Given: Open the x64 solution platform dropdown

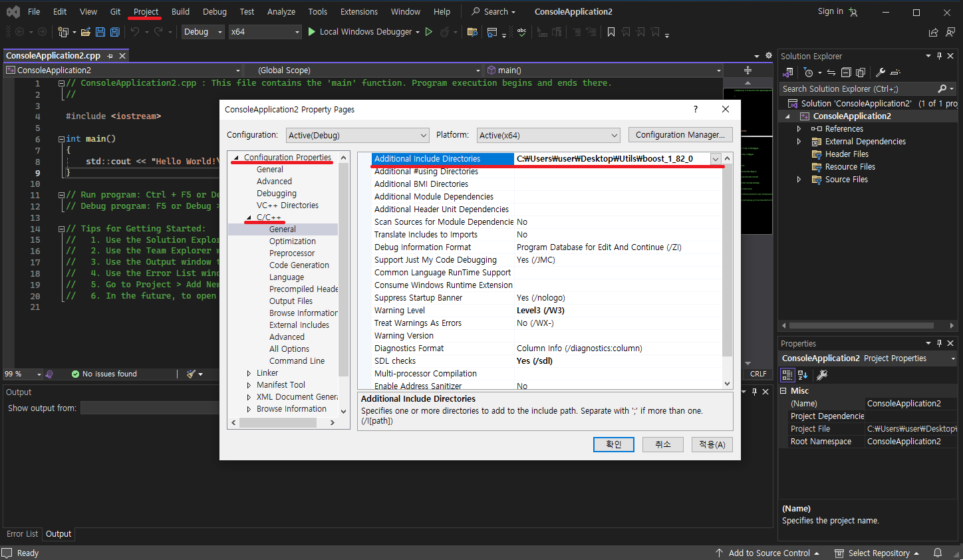Looking at the screenshot, I should click(x=265, y=31).
